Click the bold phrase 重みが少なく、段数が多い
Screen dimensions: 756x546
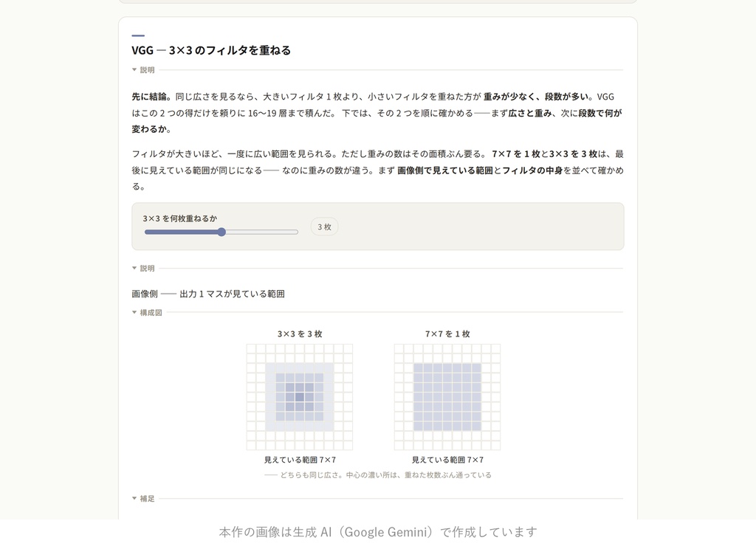pos(536,97)
